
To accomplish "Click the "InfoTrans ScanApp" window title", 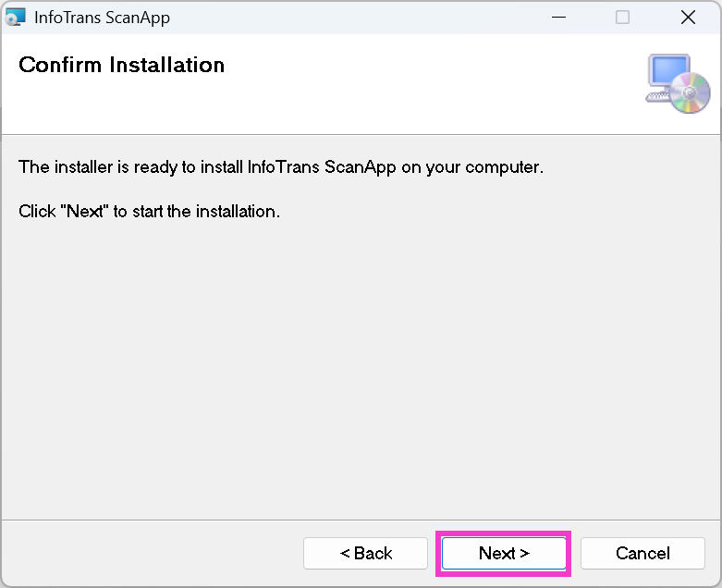I will click(103, 18).
